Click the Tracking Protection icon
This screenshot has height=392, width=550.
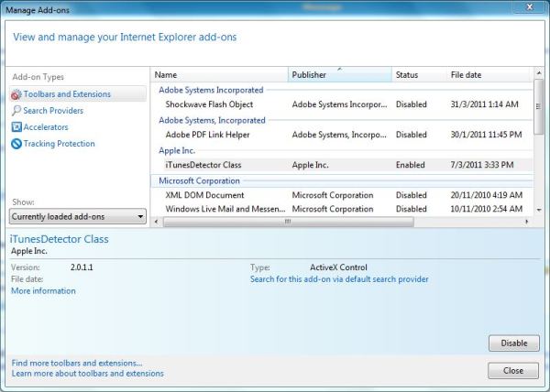pyautogui.click(x=16, y=144)
